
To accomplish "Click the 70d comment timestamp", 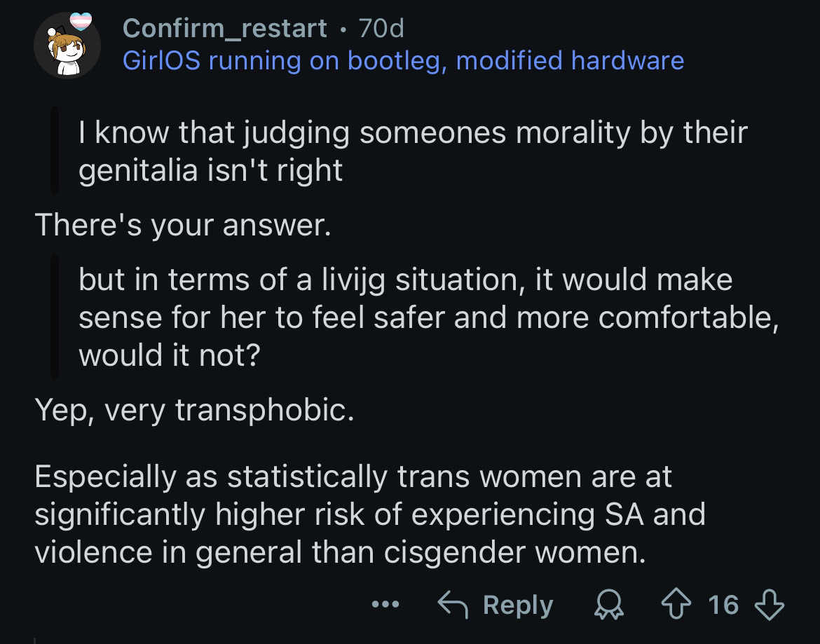I will click(x=381, y=28).
